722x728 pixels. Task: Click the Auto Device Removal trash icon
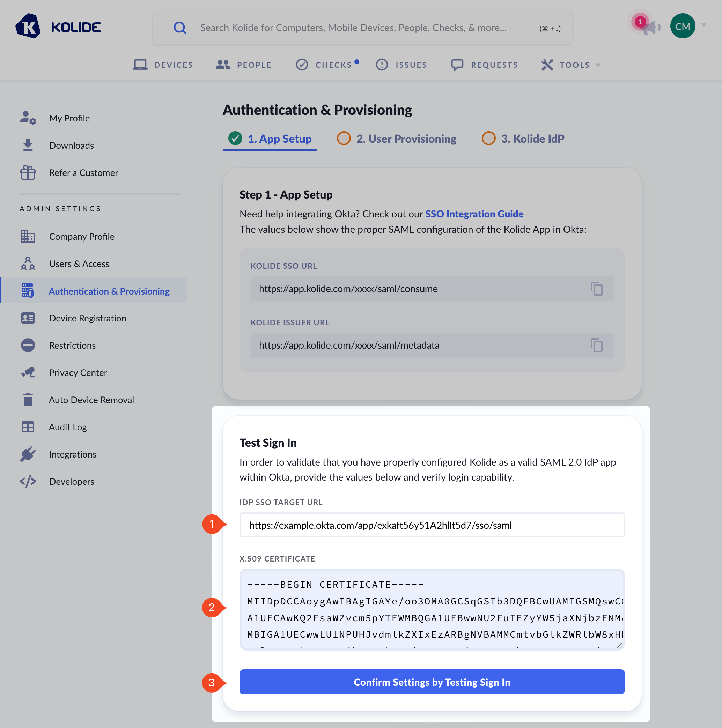click(x=28, y=400)
